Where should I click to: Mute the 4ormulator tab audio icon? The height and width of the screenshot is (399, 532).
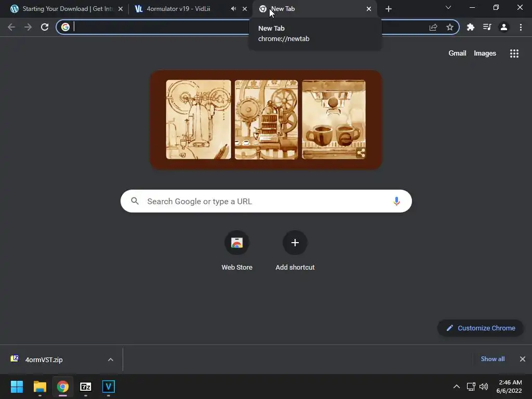[233, 9]
